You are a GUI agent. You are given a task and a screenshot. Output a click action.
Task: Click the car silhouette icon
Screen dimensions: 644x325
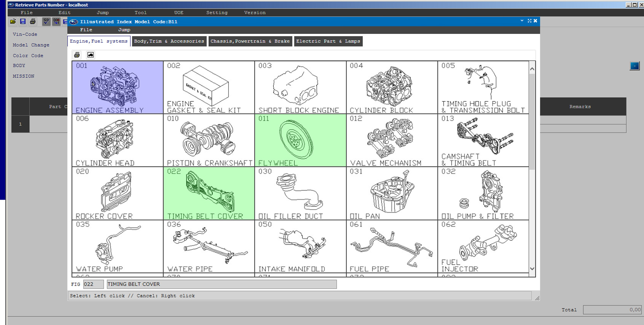(90, 55)
